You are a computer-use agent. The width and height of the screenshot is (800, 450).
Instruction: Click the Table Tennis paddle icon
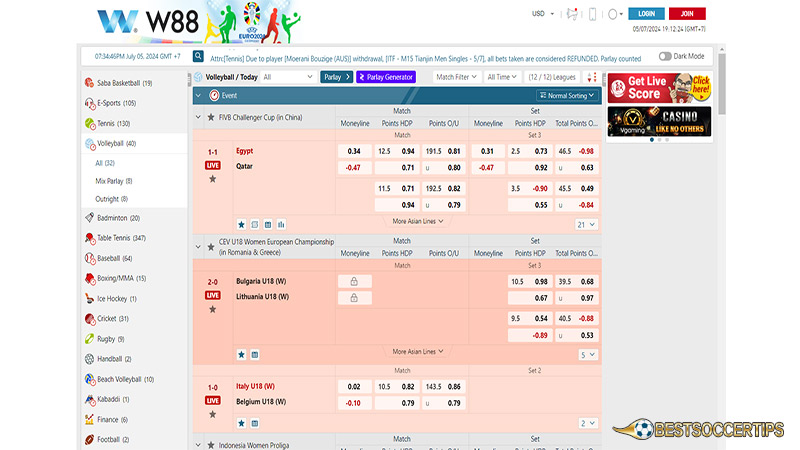pos(90,238)
